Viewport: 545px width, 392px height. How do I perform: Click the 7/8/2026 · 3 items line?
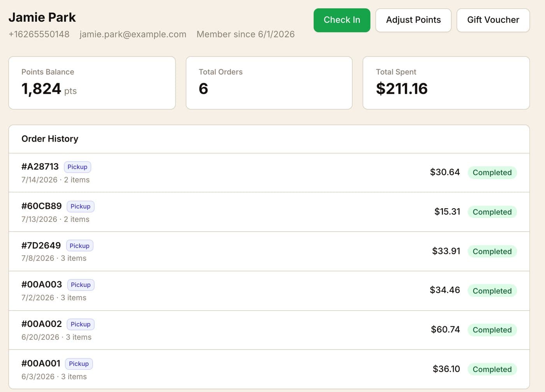[x=54, y=258]
